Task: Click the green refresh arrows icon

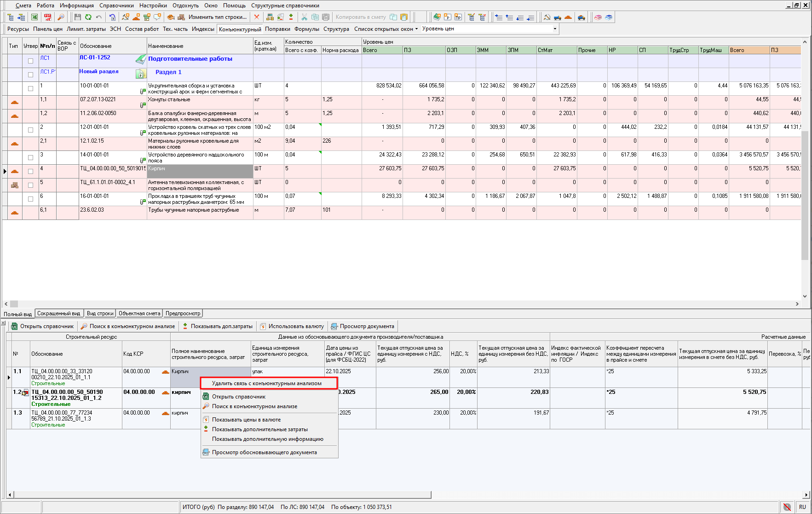Action: 88,17
